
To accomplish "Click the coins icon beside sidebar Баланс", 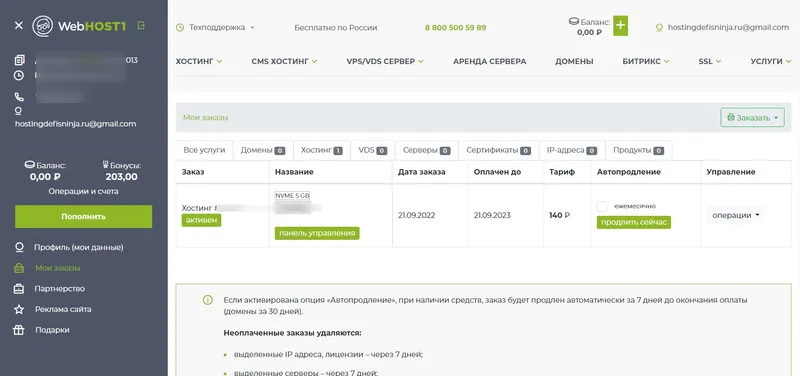I will 30,165.
